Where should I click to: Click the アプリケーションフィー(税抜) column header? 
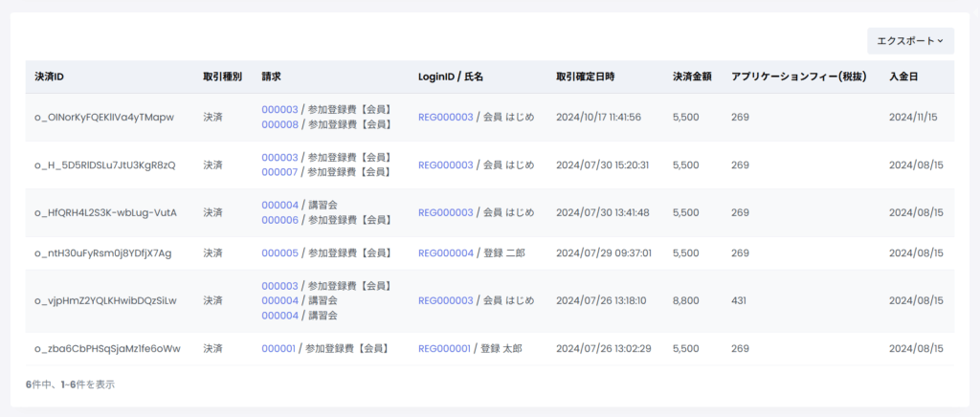(798, 77)
